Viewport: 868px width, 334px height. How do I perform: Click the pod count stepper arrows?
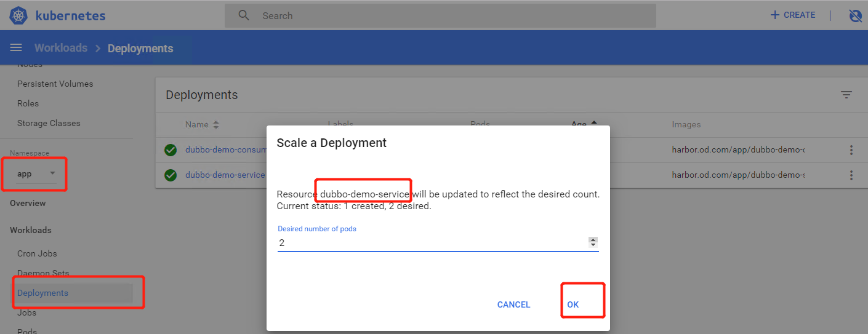click(x=593, y=242)
